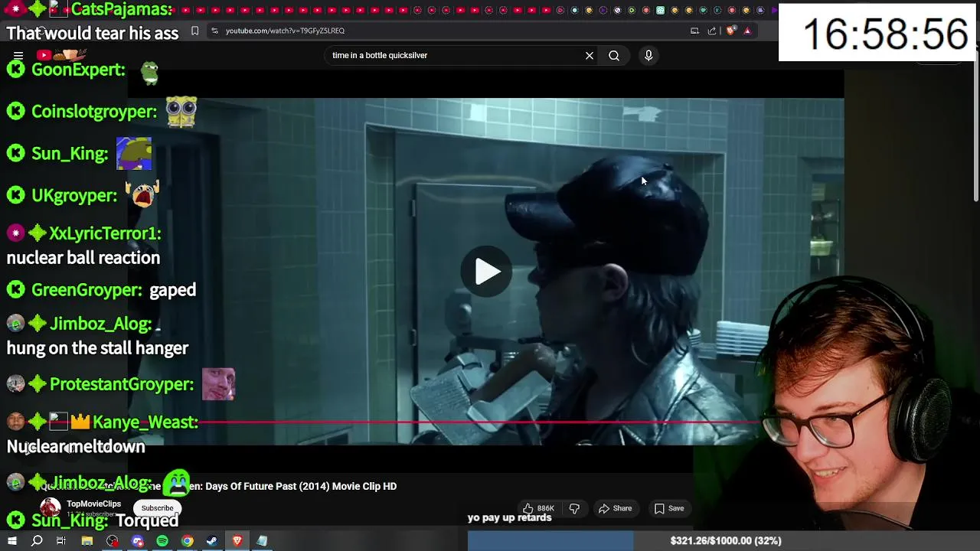Click chat username UKgroyper
The height and width of the screenshot is (551, 980).
[74, 196]
